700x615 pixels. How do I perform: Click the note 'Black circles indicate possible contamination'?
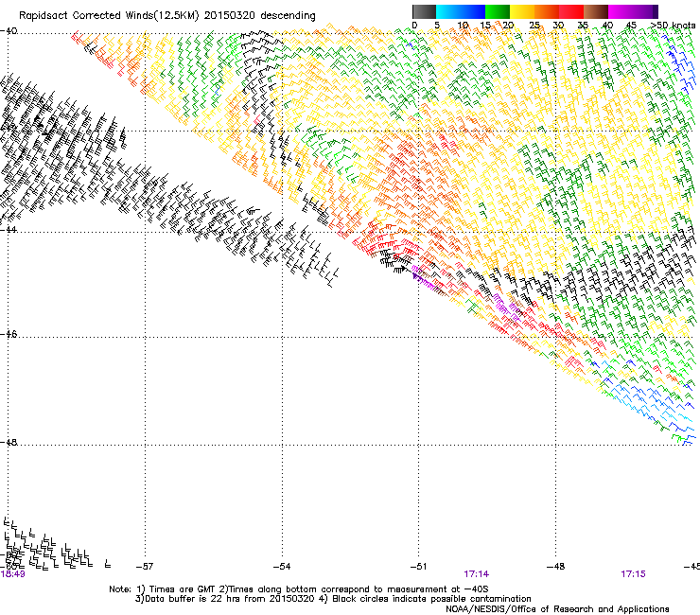(431, 599)
